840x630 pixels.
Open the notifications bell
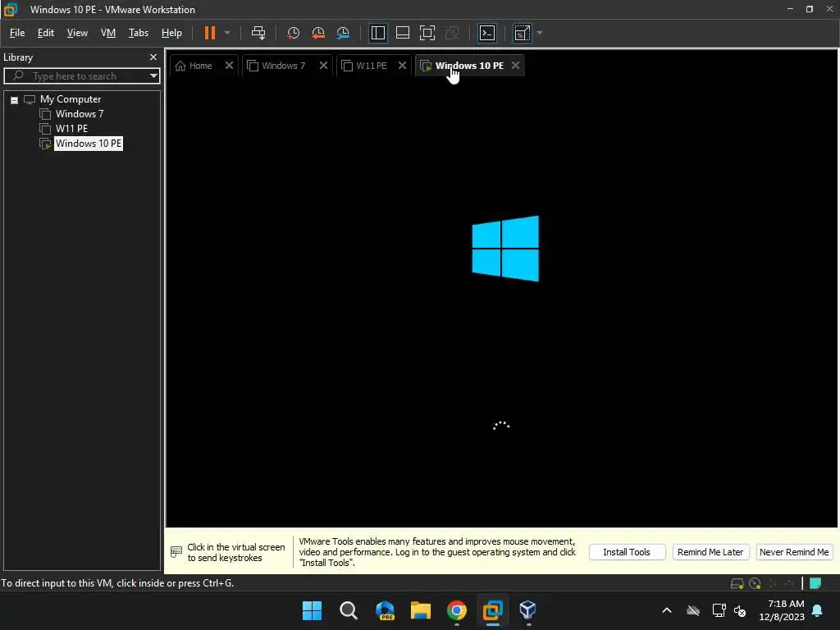(818, 610)
